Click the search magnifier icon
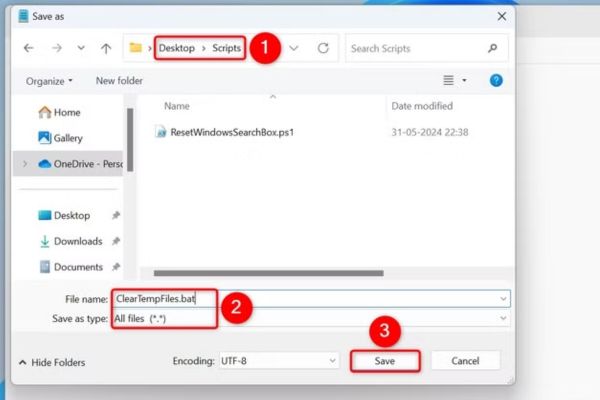Viewport: 600px width, 400px height. click(x=492, y=48)
